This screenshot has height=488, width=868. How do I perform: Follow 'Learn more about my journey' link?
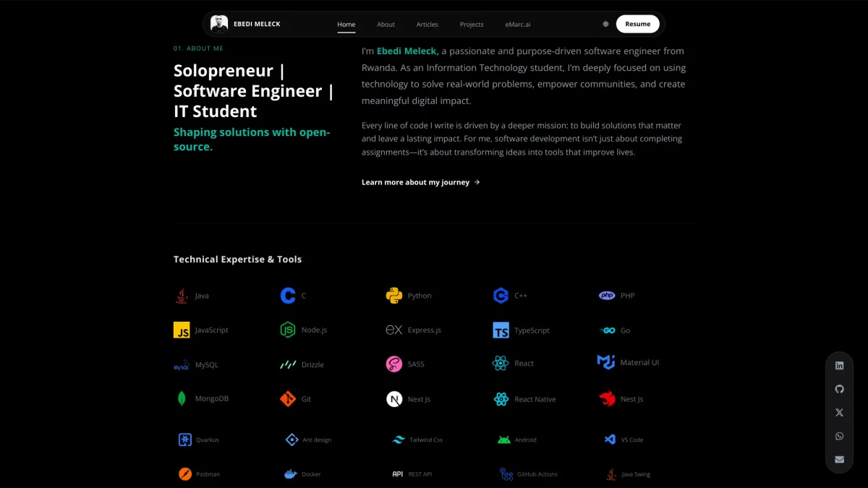tap(420, 182)
